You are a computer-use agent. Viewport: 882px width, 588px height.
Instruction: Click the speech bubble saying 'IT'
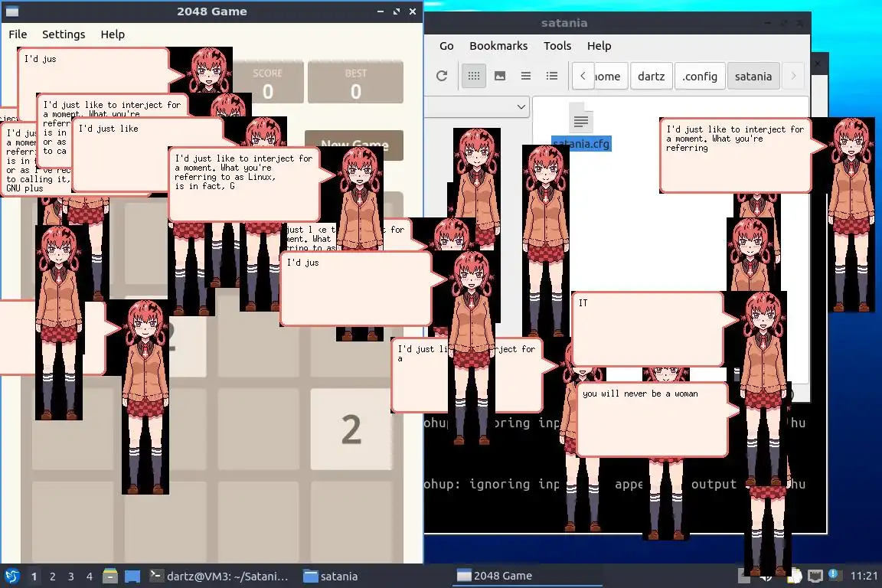[x=647, y=328]
